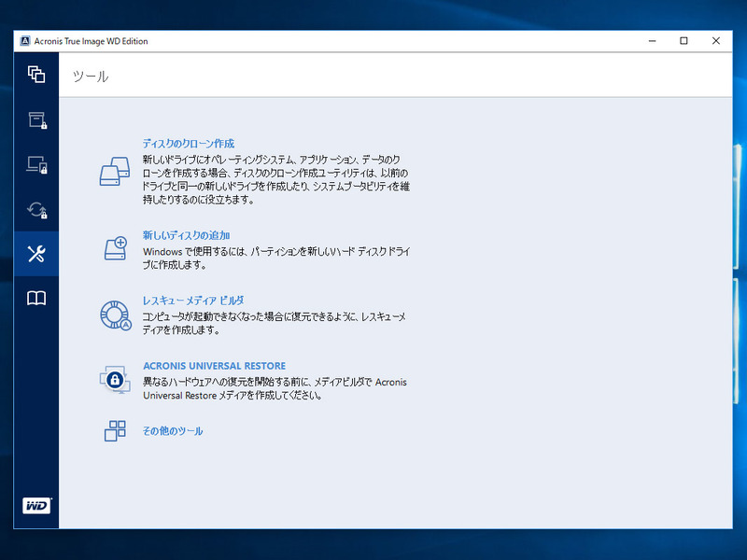Open the locked Archive section icon
The width and height of the screenshot is (747, 560).
tap(37, 120)
